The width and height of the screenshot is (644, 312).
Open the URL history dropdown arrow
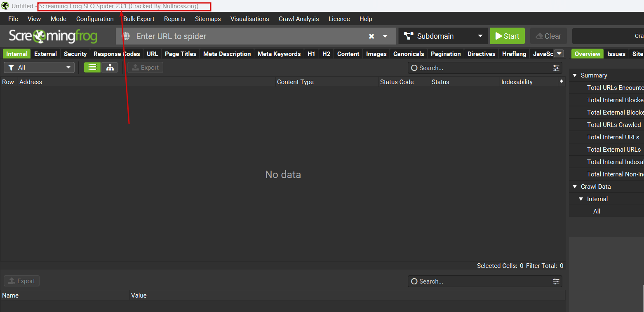point(385,36)
